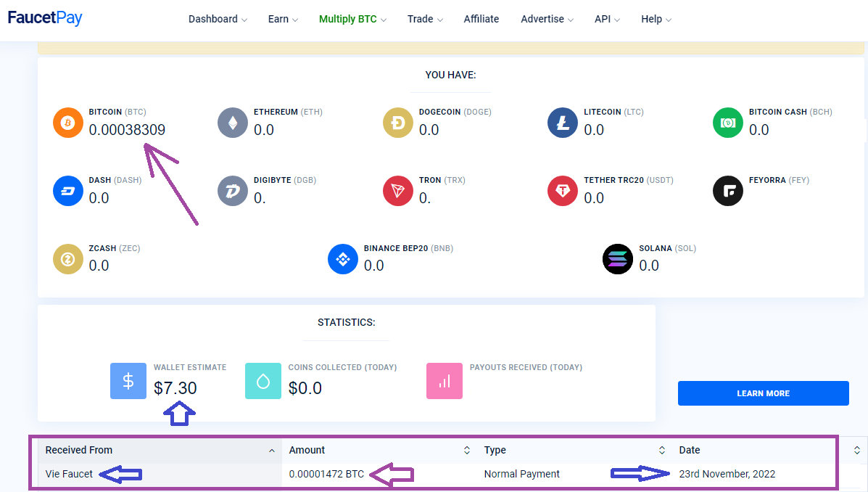Expand the Dashboard dropdown menu
The height and width of the screenshot is (492, 868).
(218, 19)
